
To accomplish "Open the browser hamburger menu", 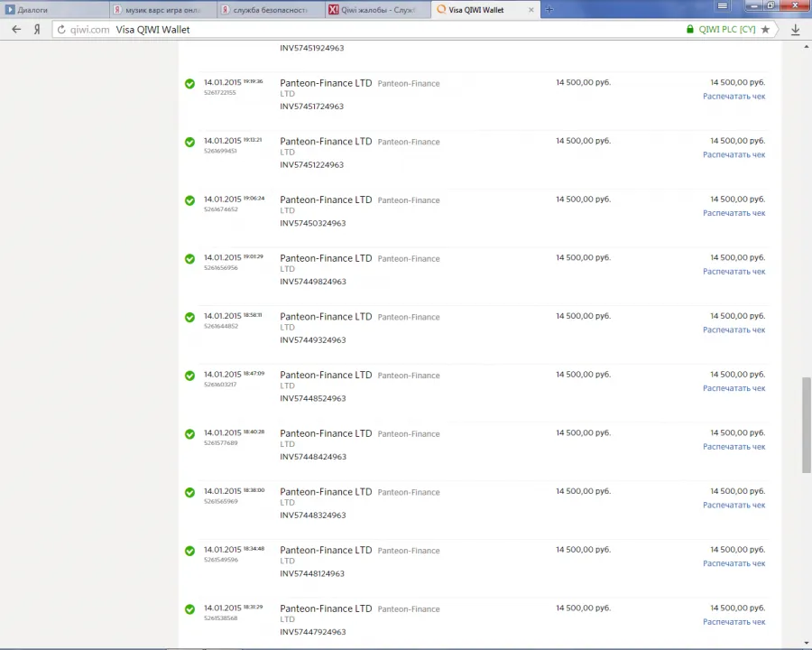I will [x=723, y=6].
